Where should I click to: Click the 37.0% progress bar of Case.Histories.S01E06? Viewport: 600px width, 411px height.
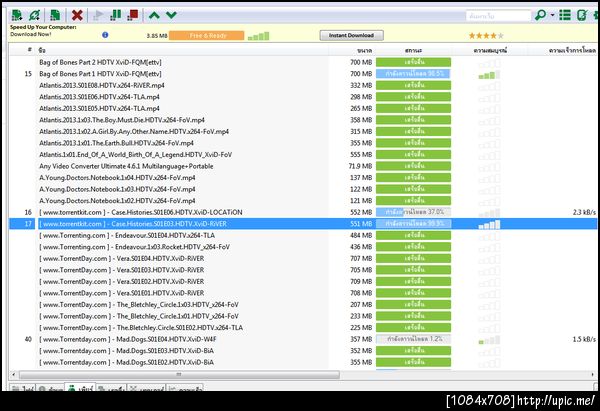[413, 212]
